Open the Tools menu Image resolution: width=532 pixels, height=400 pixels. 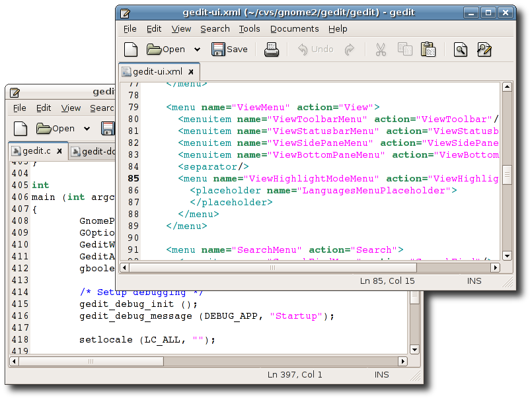249,29
